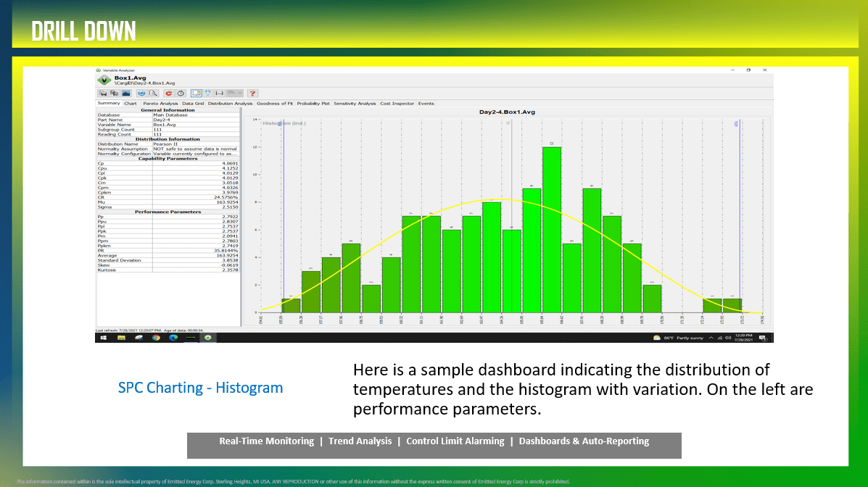
Task: Click the Average value 163.9254
Action: pyautogui.click(x=228, y=255)
